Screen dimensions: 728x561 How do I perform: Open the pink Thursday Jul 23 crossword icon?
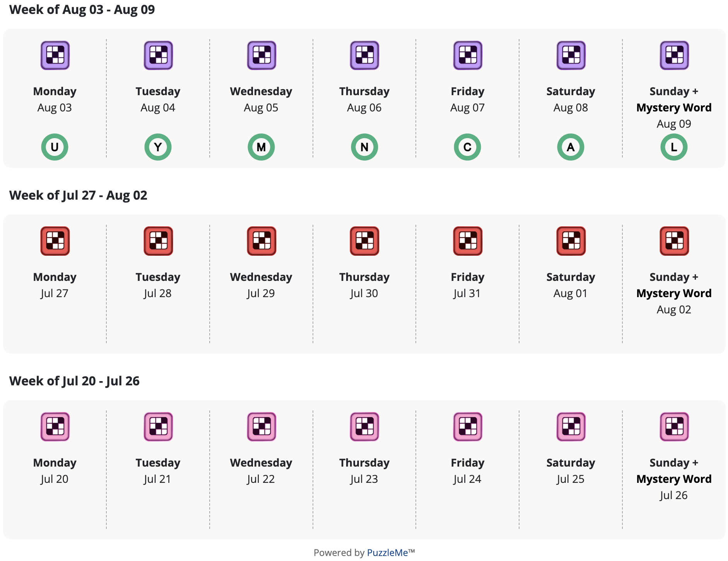[364, 427]
